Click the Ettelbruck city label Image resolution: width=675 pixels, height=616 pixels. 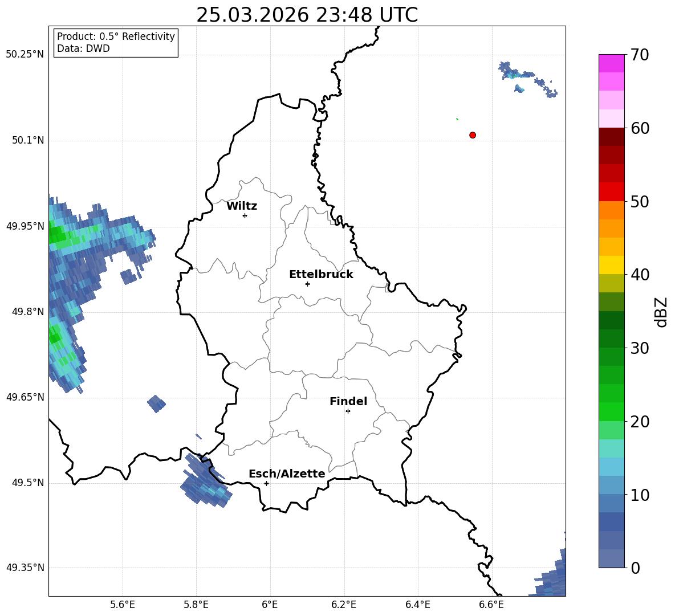coord(321,275)
